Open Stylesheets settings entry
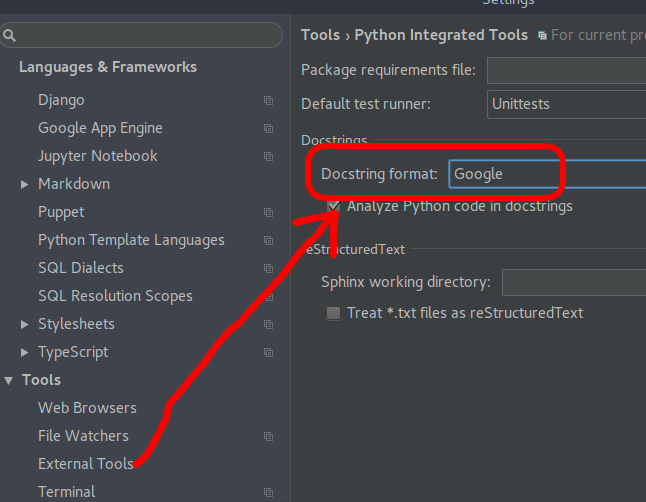The height and width of the screenshot is (502, 646). 76,324
